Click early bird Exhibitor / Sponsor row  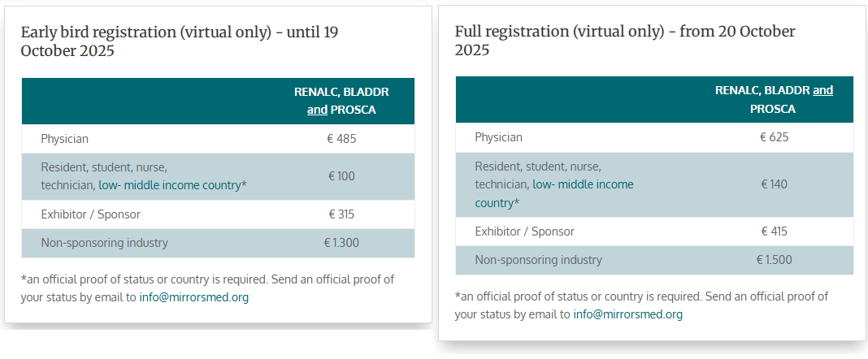(218, 214)
